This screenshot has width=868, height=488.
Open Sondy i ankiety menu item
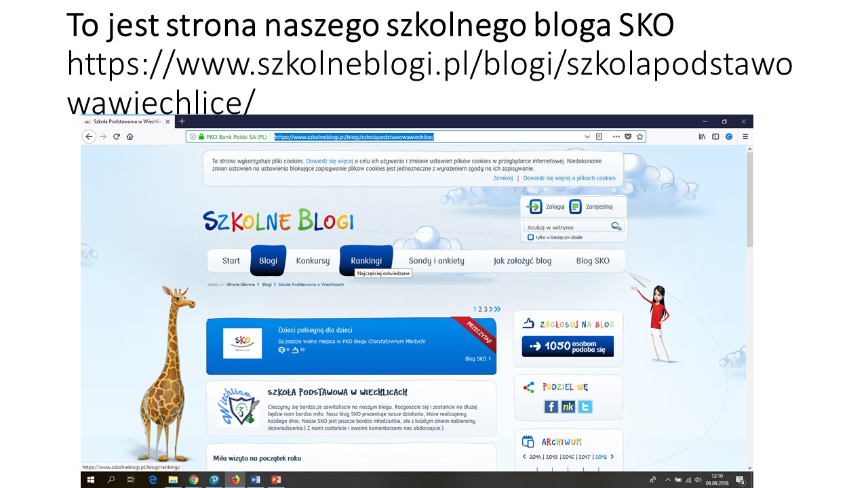point(437,260)
